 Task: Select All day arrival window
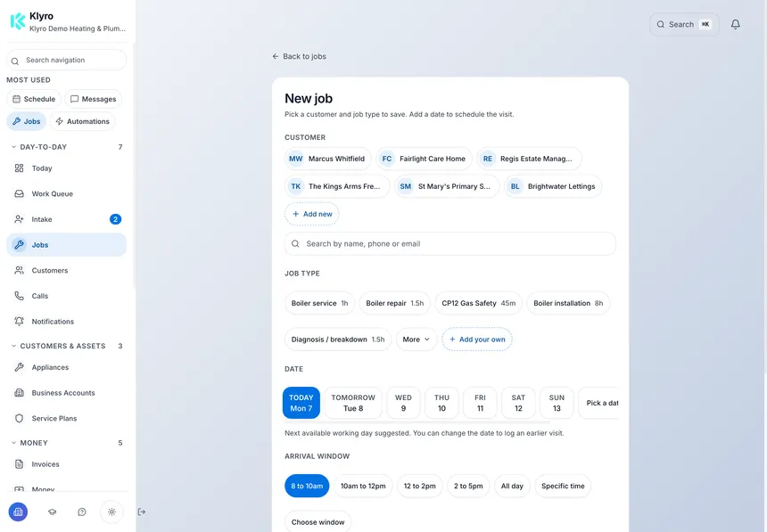point(512,486)
